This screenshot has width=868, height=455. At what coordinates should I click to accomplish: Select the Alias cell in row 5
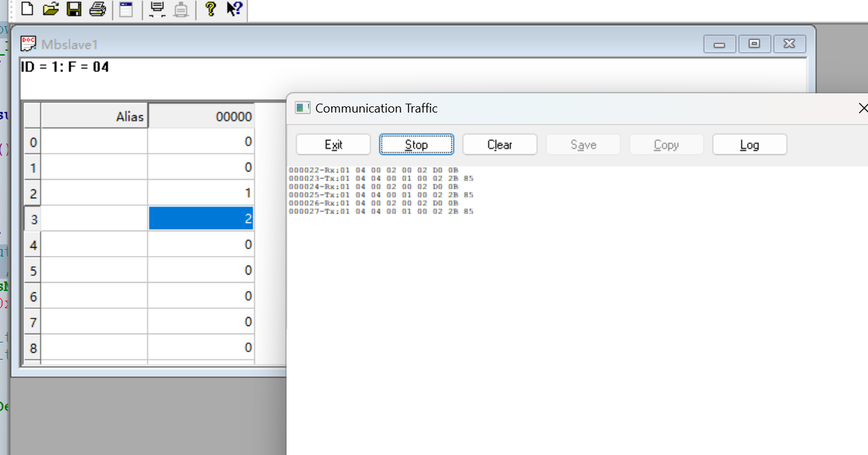(x=95, y=270)
